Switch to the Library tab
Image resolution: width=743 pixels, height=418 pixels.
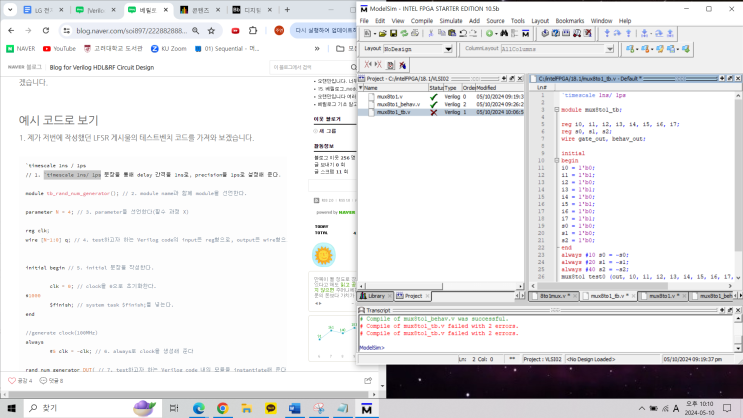click(376, 296)
